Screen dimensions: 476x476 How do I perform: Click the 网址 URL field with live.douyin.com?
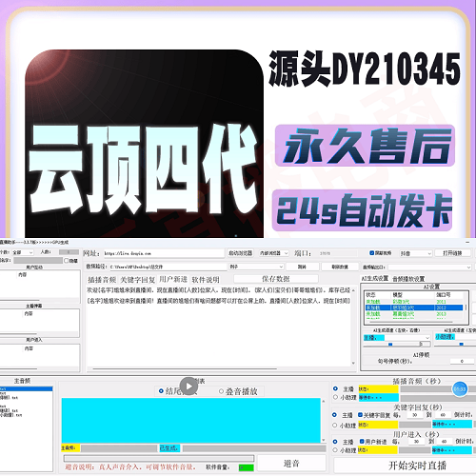(164, 253)
